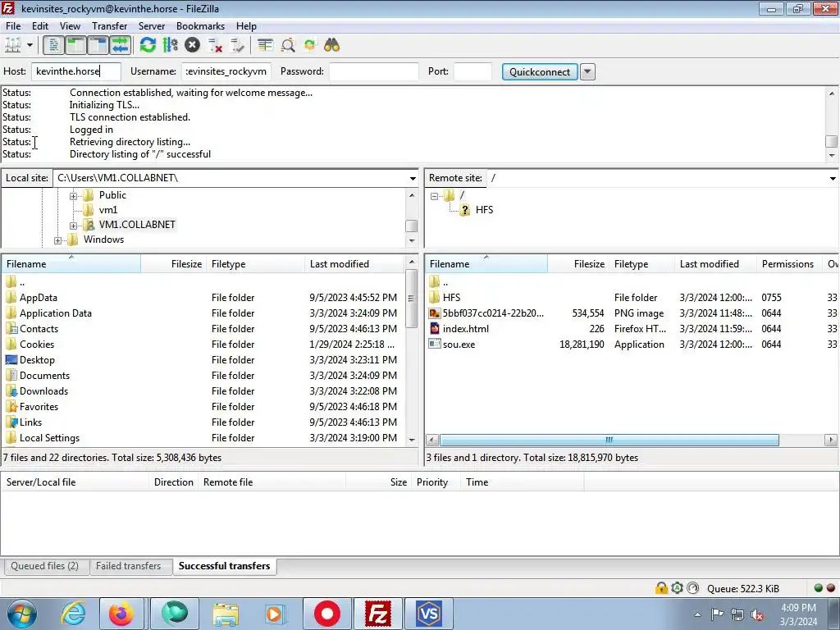Open the Site Manager dropdown arrow
840x630 pixels.
pyautogui.click(x=30, y=46)
